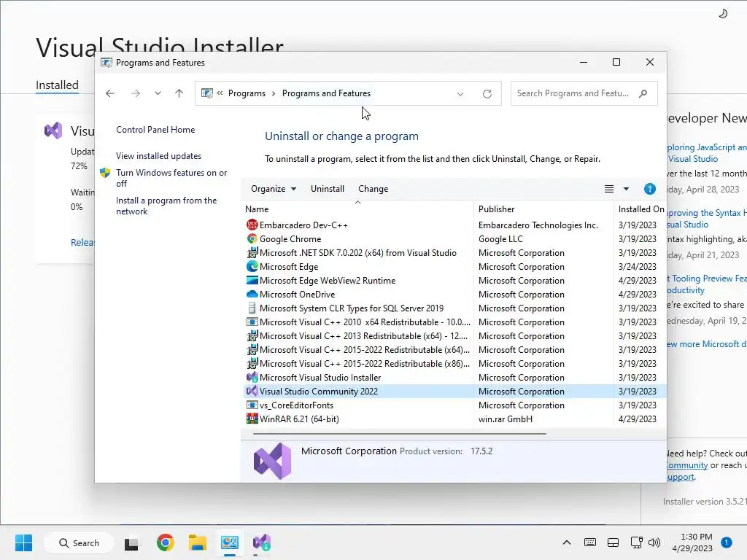Select Visual C++ 2015-2022 Redistributable (x64) row
This screenshot has width=747, height=560.
tap(454, 349)
